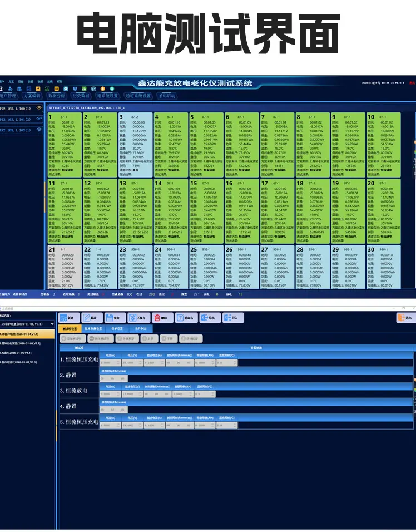The image size is (416, 532).
Task: Open the 方案 menu in menu bar
Action: (11, 82)
